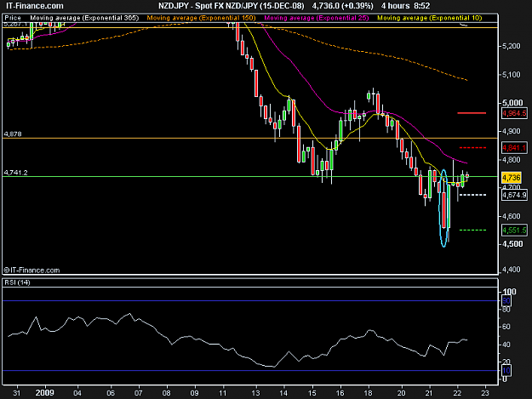
Task: Click the '5,000' price axis label
Action: [x=512, y=103]
